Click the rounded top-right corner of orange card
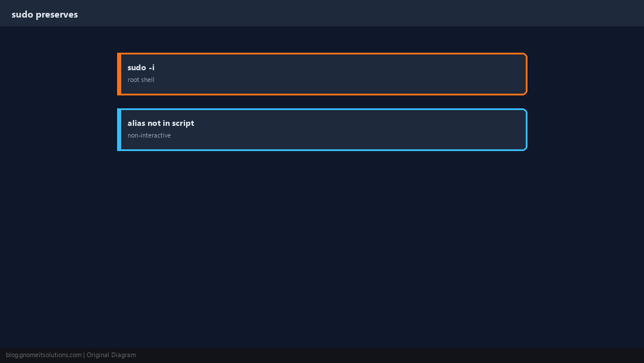Viewport: 644px width, 363px height. pyautogui.click(x=525, y=56)
